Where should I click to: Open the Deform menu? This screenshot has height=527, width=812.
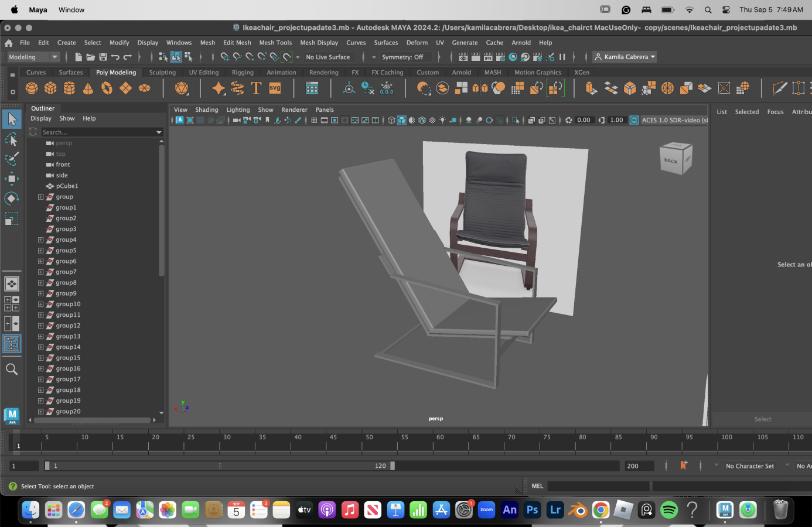pos(417,43)
